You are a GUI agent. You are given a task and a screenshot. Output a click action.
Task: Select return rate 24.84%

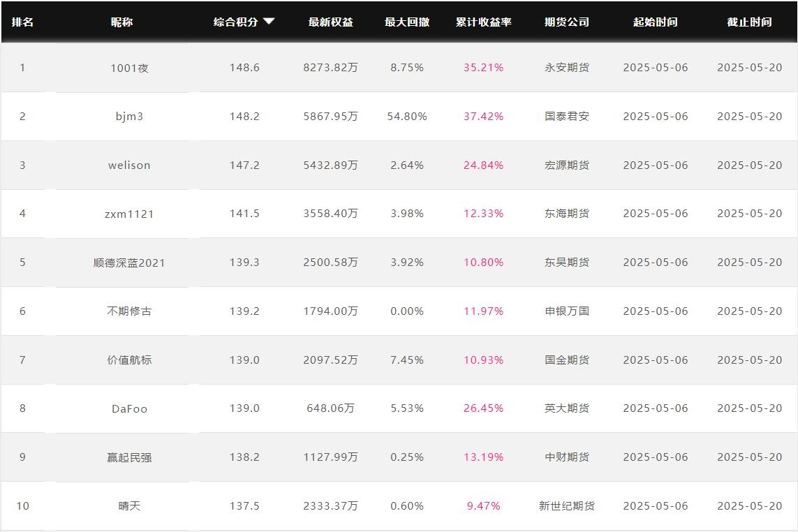484,165
